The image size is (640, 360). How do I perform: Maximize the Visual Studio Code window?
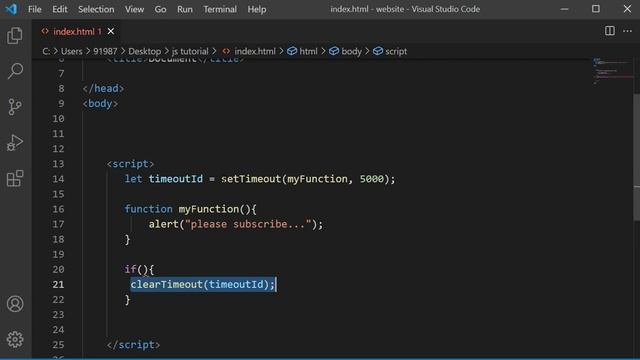(596, 9)
